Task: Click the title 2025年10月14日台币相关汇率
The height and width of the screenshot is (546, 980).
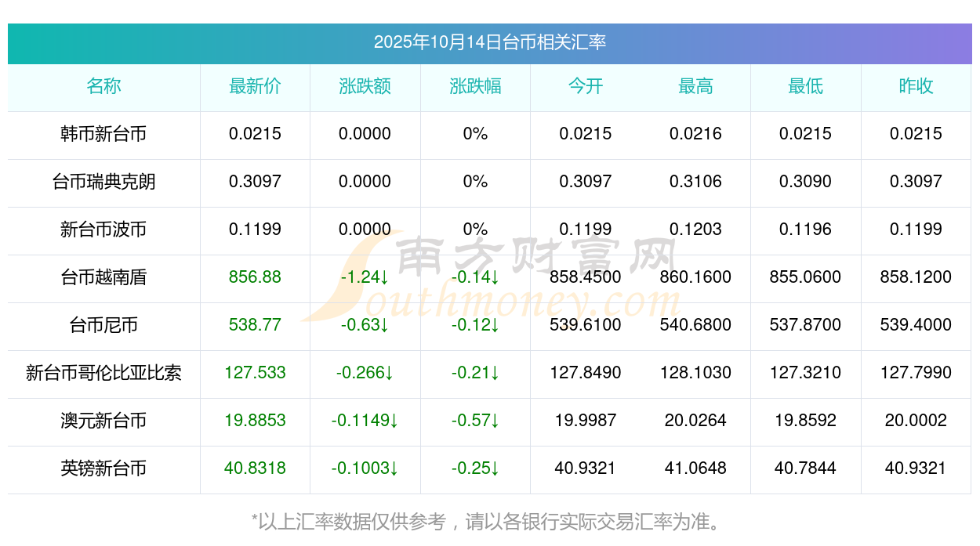Action: 489,42
